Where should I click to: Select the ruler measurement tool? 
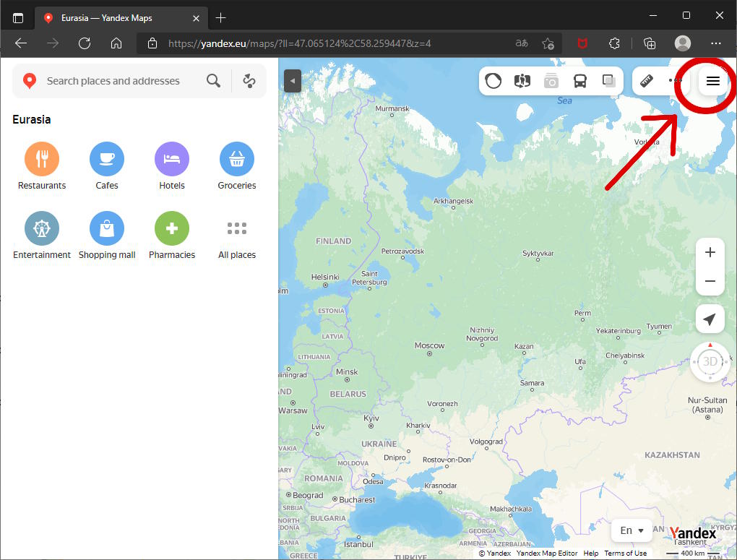647,81
